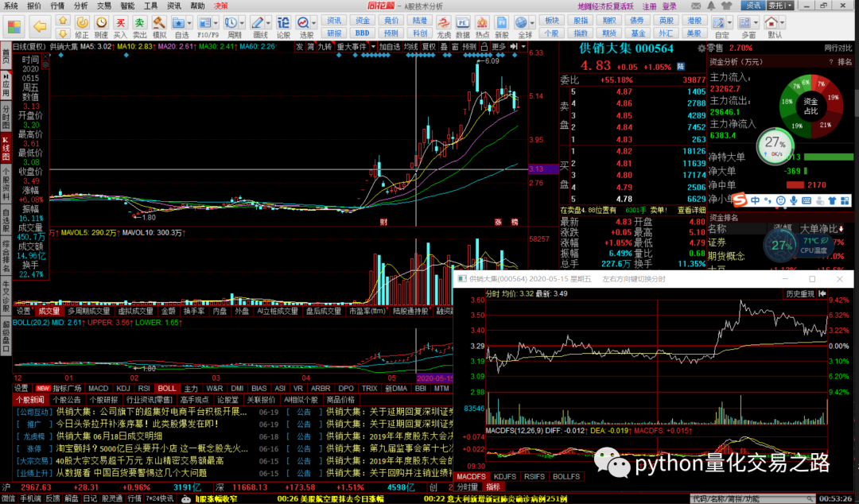The image size is (859, 504).
Task: Toggle 均线 moving averages display
Action: [411, 47]
